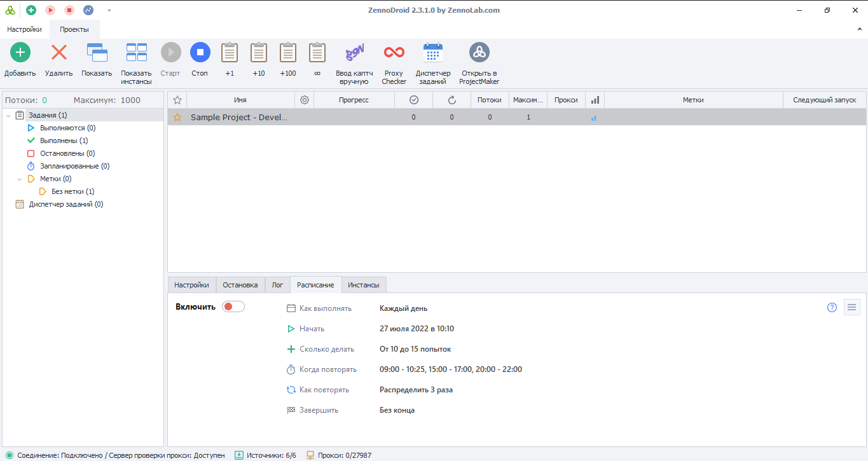
Task: Collapse the Задания tree node
Action: (x=8, y=115)
